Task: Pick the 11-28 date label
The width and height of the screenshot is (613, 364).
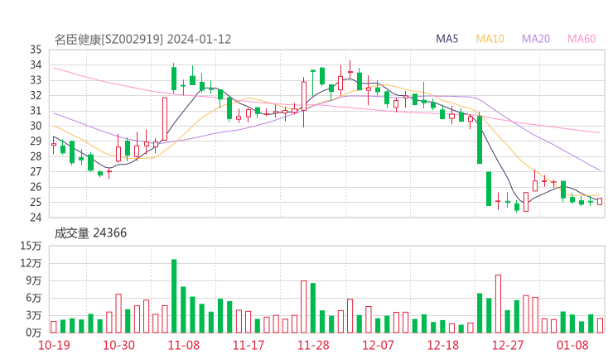Action: click(x=312, y=344)
